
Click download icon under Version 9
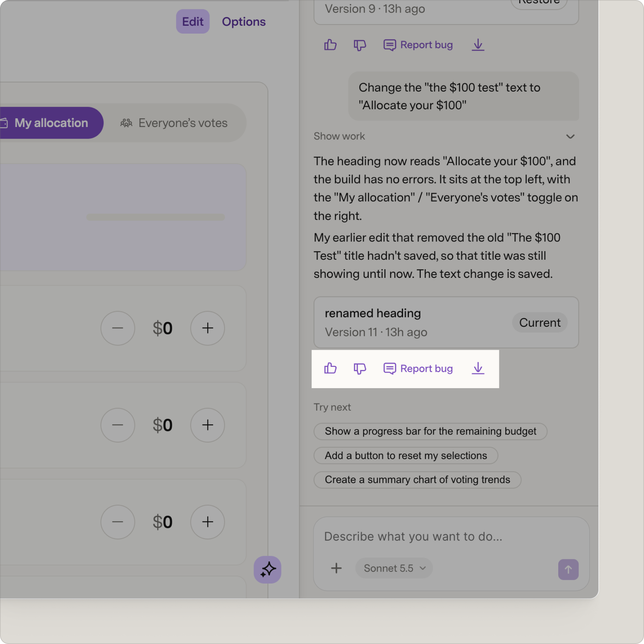pos(478,45)
